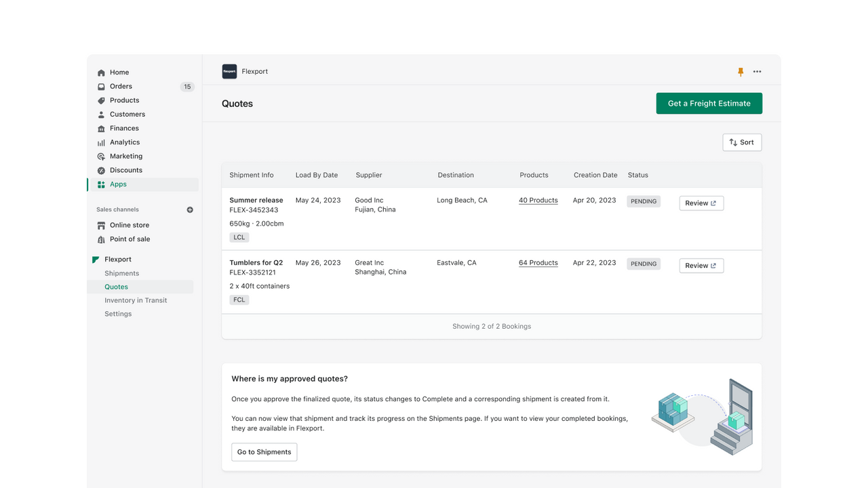
Task: Click the Customers icon
Action: click(x=100, y=114)
